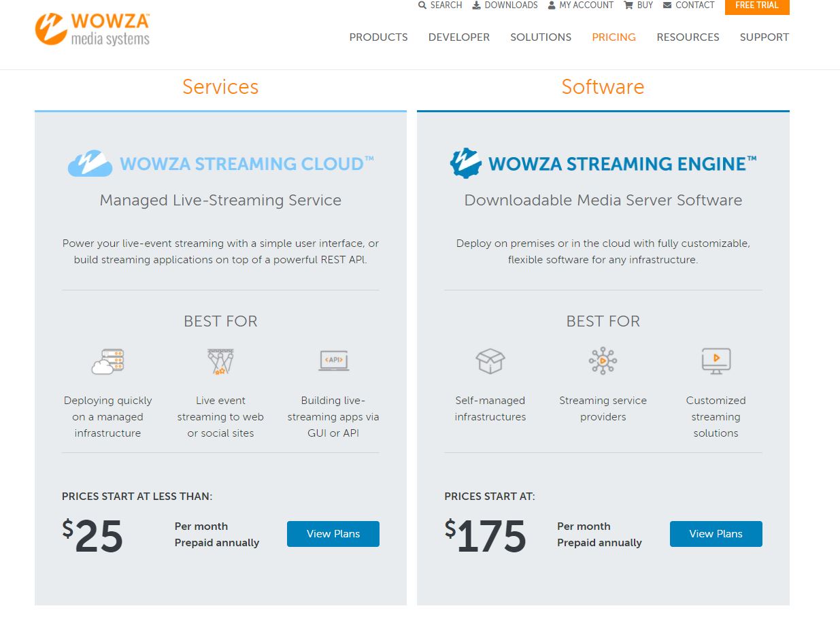Open the Resources menu
The width and height of the screenshot is (840, 619).
point(688,37)
